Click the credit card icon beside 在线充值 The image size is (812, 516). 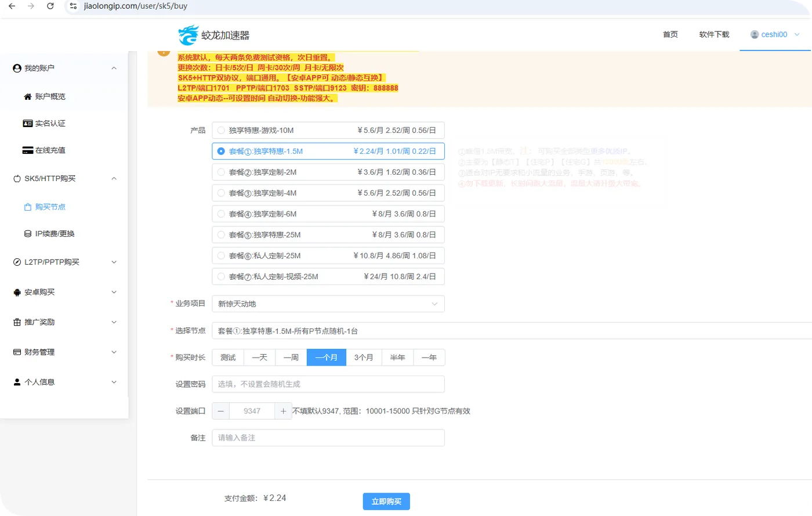(x=27, y=150)
